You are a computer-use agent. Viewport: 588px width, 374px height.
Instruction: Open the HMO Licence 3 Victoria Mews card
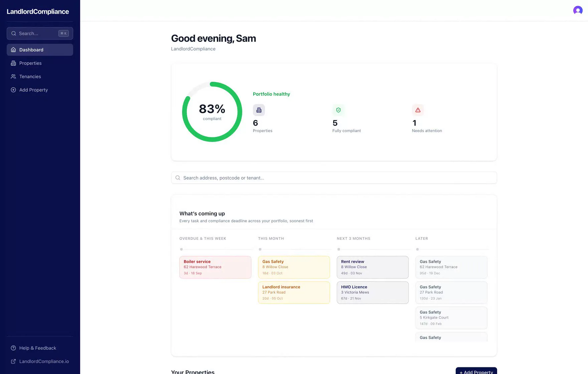coord(373,293)
